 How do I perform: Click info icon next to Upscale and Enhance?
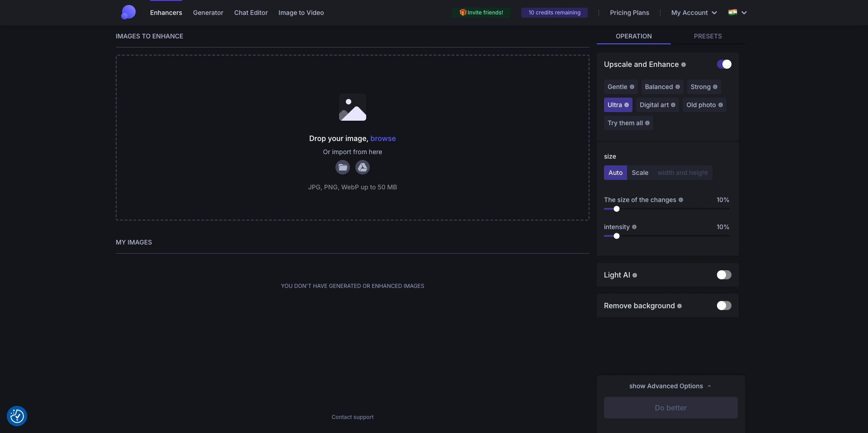[684, 65]
